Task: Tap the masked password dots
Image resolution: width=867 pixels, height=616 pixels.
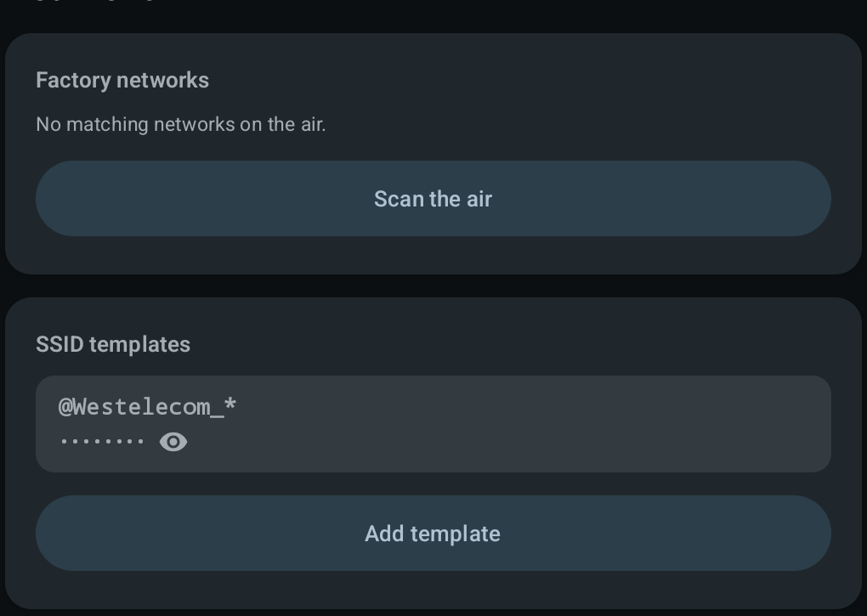Action: [102, 442]
